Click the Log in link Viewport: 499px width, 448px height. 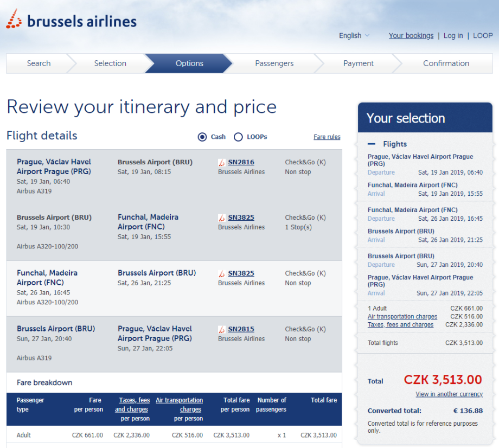point(453,36)
